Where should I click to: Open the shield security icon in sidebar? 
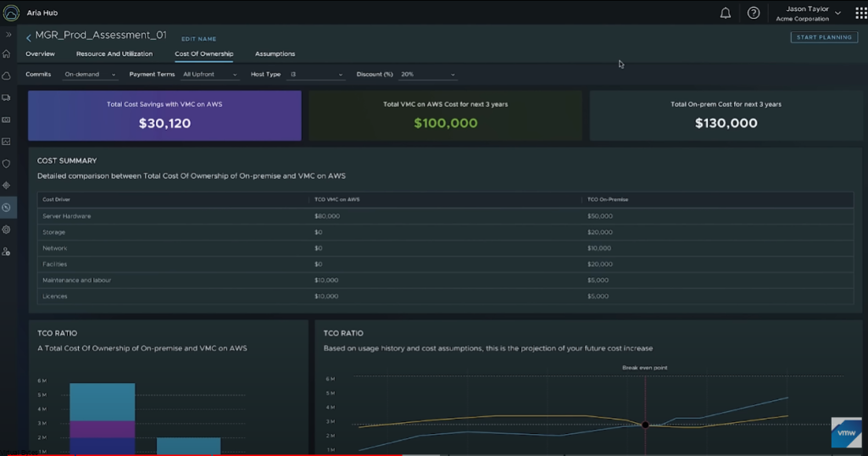(x=7, y=164)
